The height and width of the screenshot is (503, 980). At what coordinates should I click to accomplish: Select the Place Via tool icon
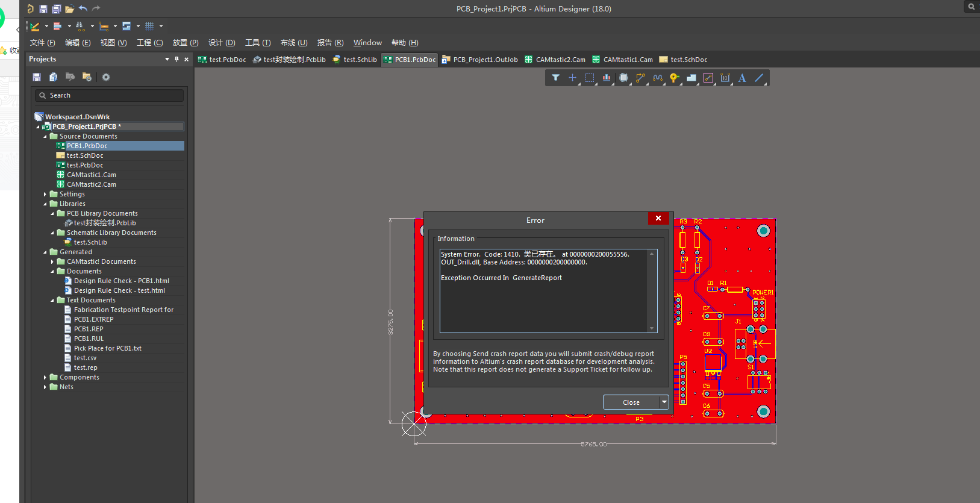[674, 78]
